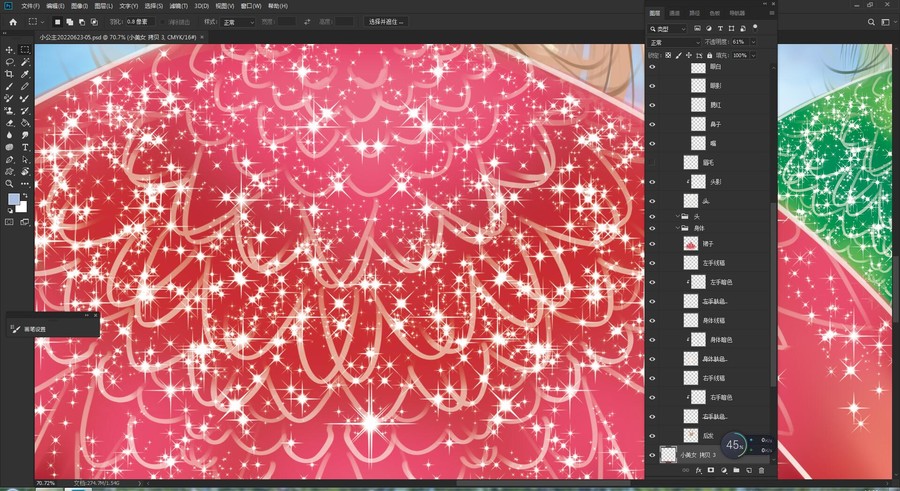Select the Crop tool

pyautogui.click(x=9, y=74)
